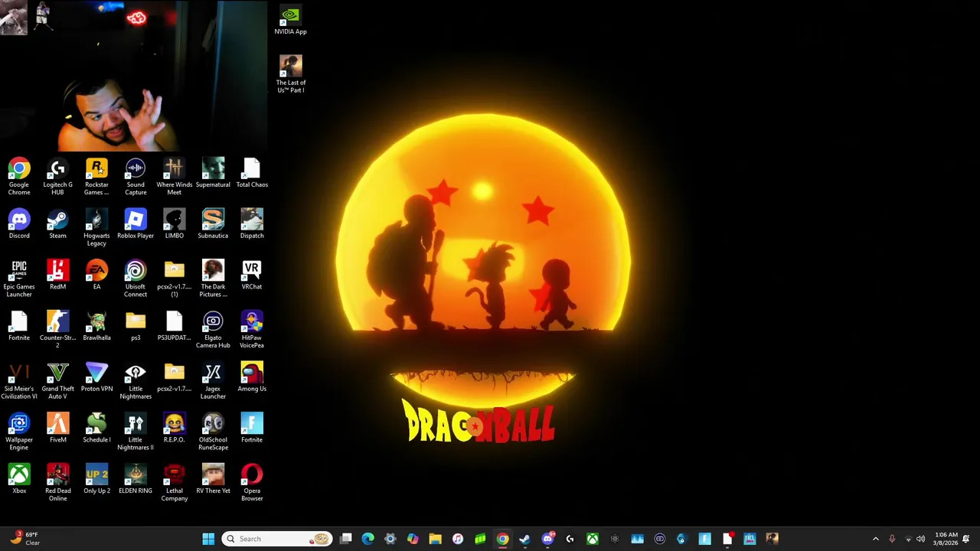Select the ELDEN RING desktop icon
The height and width of the screenshot is (551, 980).
tap(136, 479)
